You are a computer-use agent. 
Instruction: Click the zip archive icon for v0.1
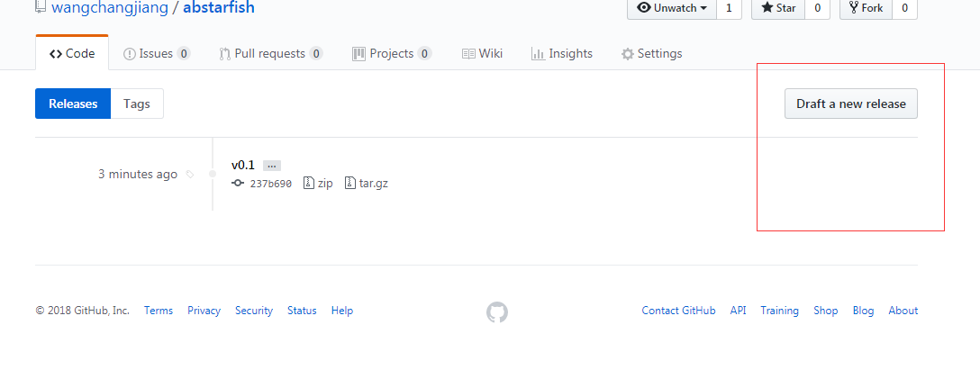(308, 183)
